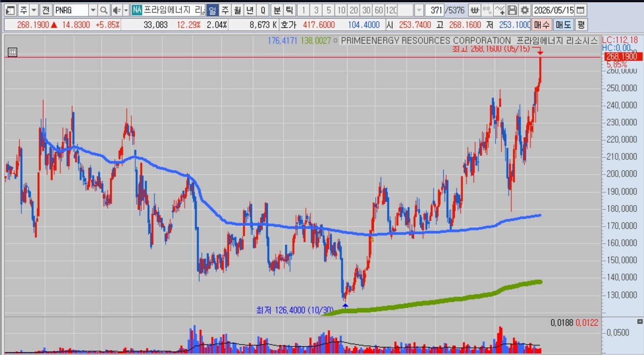This screenshot has width=644, height=355.
Task: Click the green 138.0027 moving average value
Action: pyautogui.click(x=316, y=40)
